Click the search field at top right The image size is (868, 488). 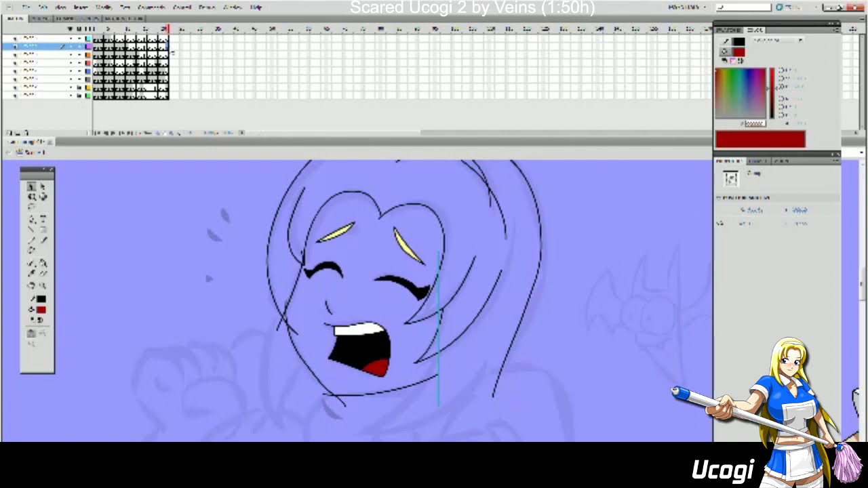pos(744,7)
